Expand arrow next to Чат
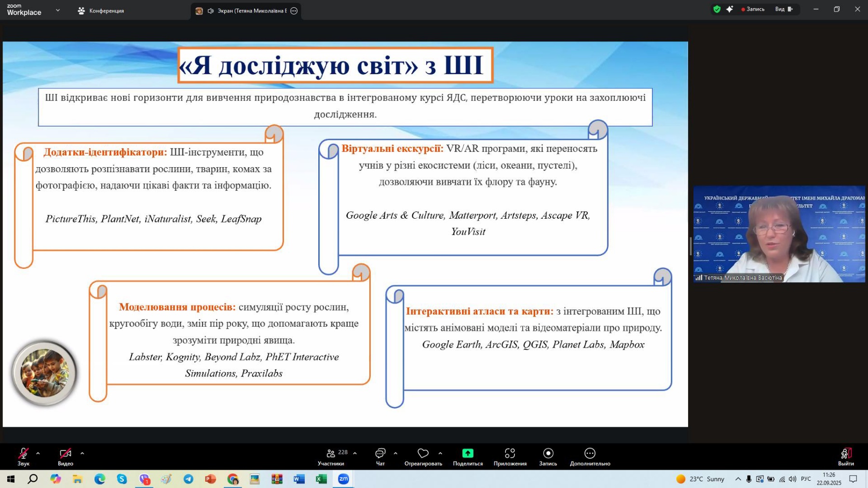The image size is (868, 488). click(x=395, y=453)
